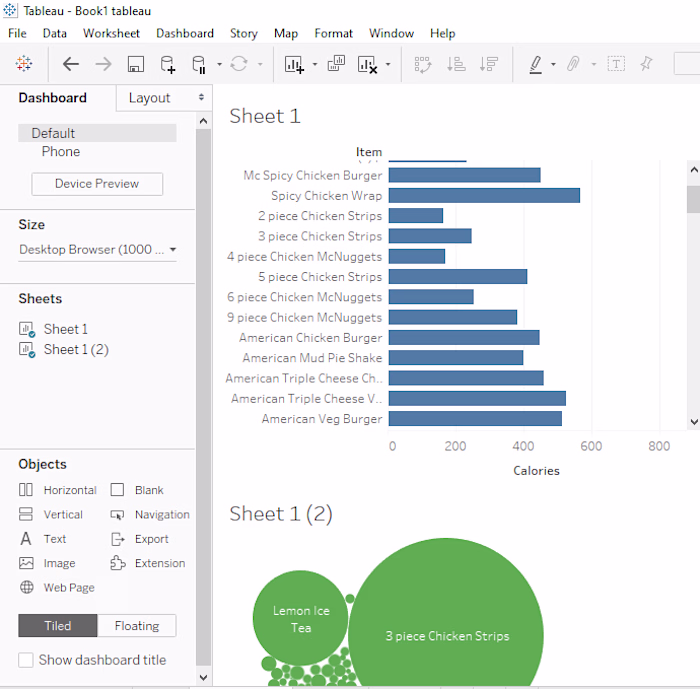Click the Lemon Ice Tea bubble
This screenshot has height=689, width=700.
(x=300, y=618)
